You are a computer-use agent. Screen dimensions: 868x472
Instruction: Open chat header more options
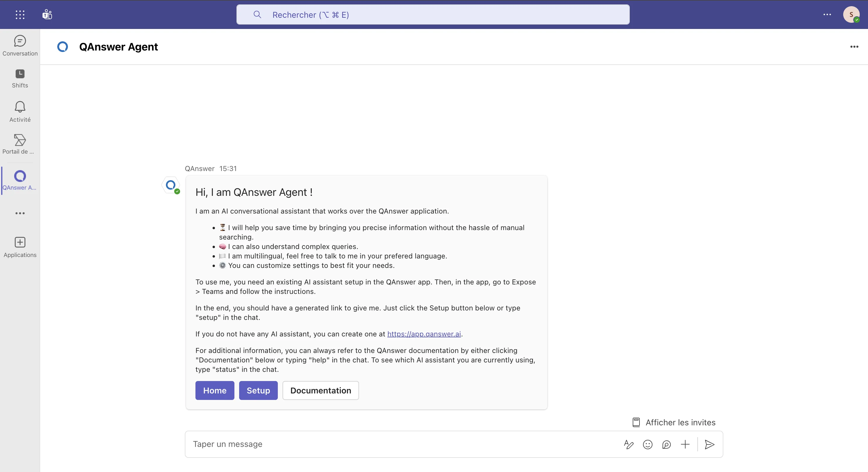[x=854, y=47]
